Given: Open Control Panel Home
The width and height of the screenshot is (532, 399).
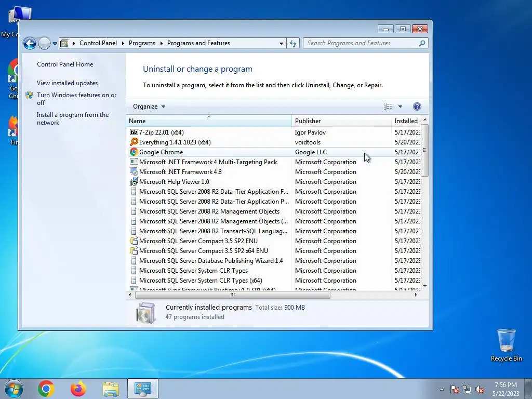Looking at the screenshot, I should coord(65,64).
